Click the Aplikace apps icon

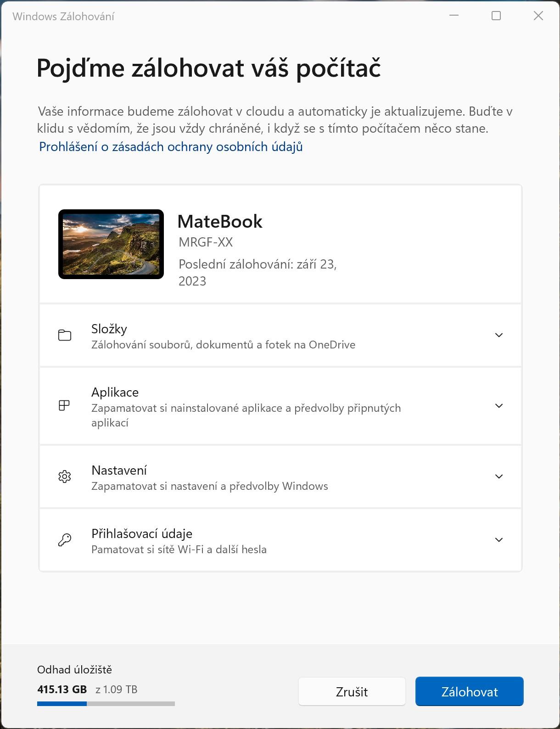(64, 405)
